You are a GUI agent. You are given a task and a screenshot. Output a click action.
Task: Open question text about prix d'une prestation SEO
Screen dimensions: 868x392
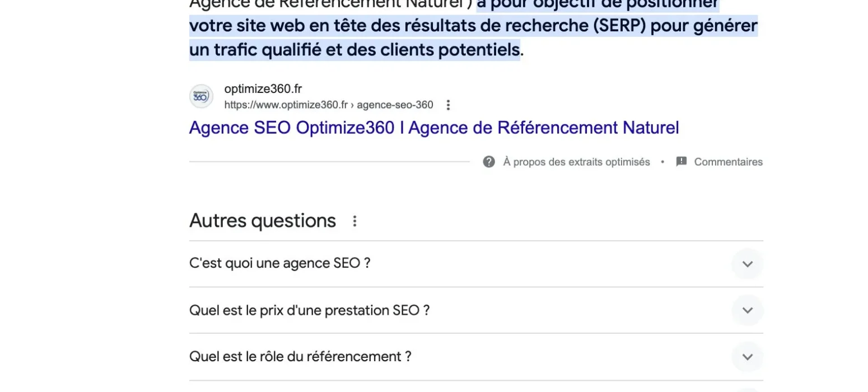click(309, 310)
